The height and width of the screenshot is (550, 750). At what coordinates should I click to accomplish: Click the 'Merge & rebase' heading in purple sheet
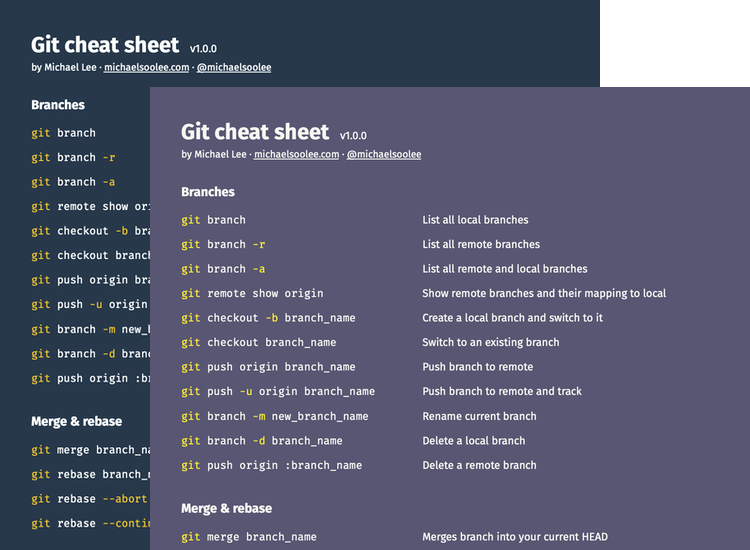click(226, 508)
